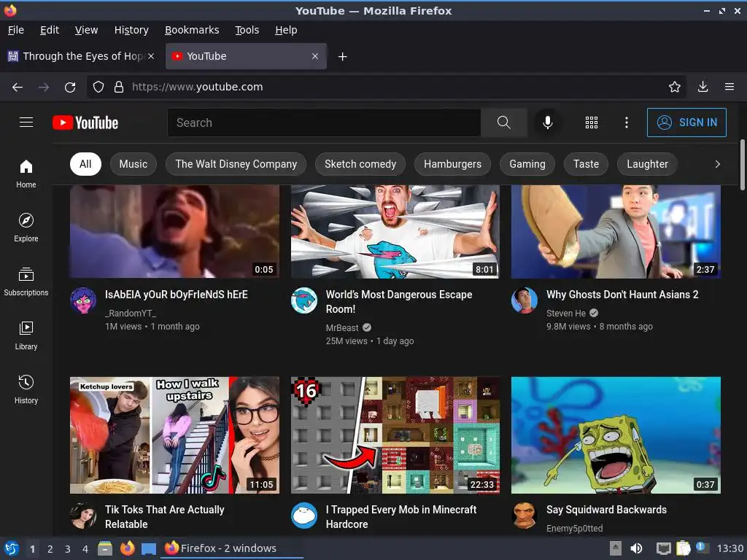Open Subscriptions in the sidebar
Screen dimensions: 747x560
click(x=26, y=282)
